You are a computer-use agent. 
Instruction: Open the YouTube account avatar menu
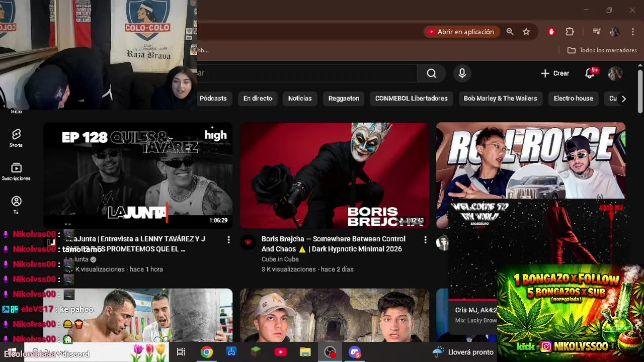coord(615,73)
